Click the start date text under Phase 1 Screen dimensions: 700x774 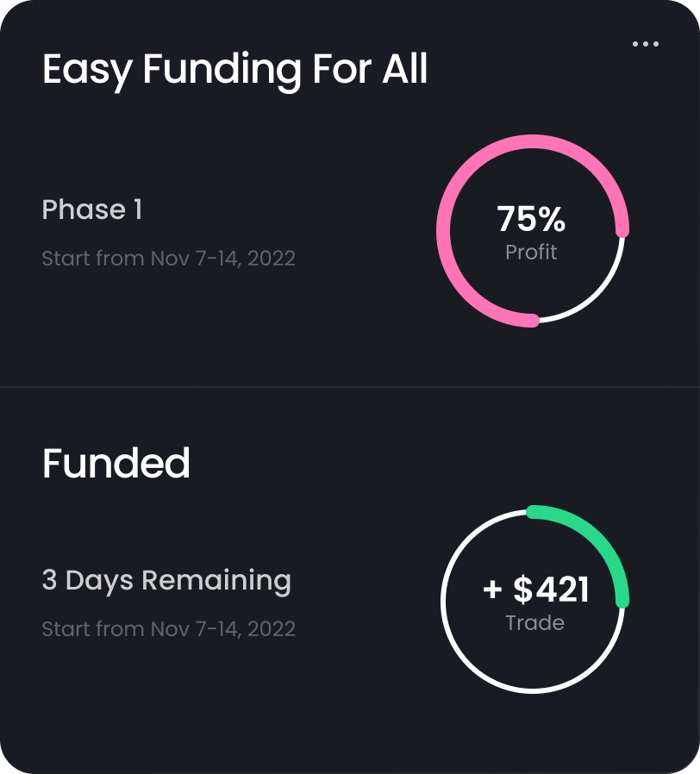tap(168, 259)
